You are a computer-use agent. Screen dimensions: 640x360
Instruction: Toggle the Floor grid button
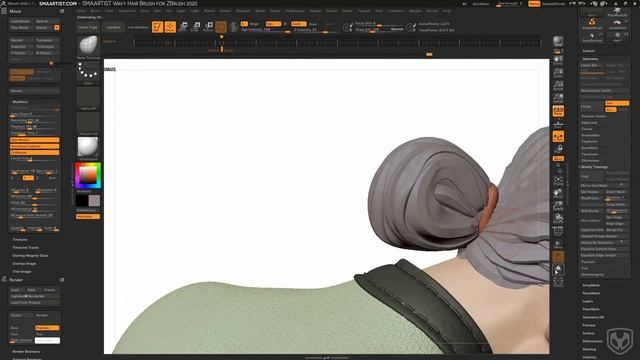(x=558, y=123)
